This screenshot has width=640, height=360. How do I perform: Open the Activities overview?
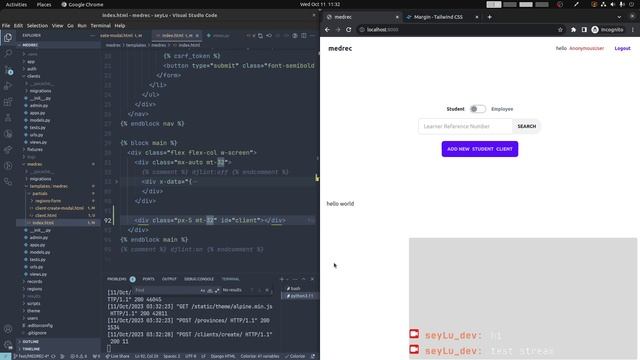click(x=16, y=4)
